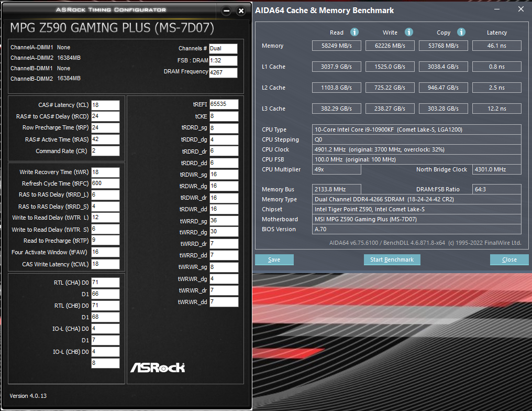
Task: Click the DRAM:FSB Ratio value 64:3
Action: coord(497,189)
